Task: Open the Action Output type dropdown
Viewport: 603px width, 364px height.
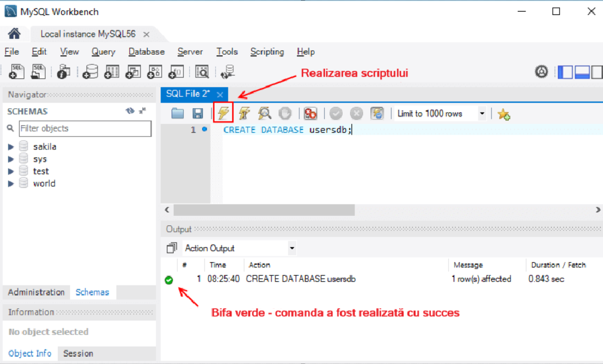Action: pos(292,248)
